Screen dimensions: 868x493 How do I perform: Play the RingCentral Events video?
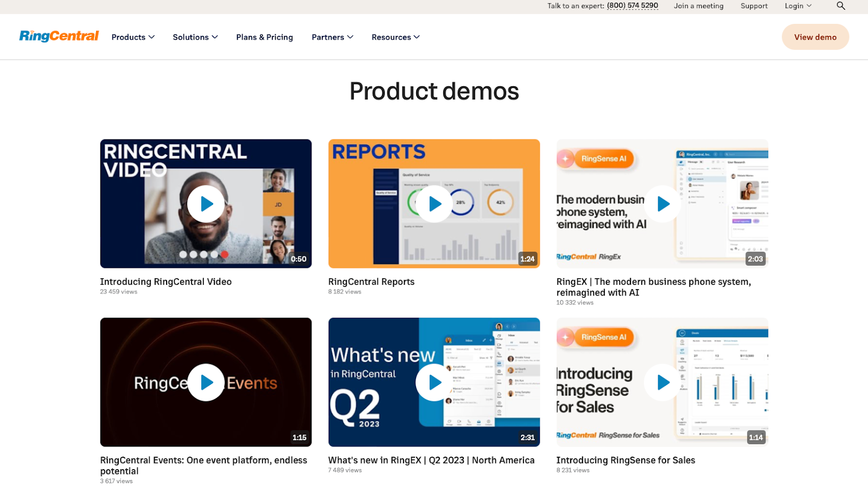[206, 382]
